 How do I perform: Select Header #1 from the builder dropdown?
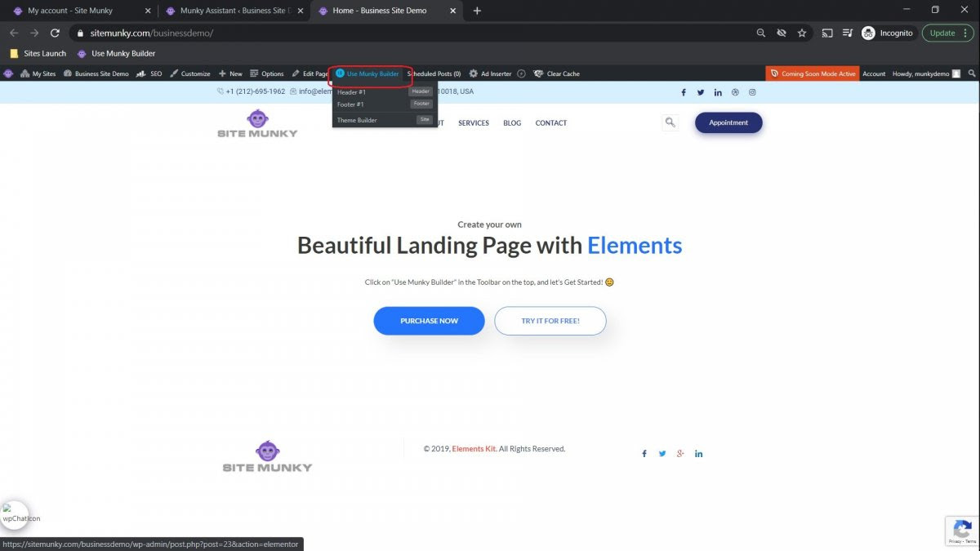[x=384, y=92]
